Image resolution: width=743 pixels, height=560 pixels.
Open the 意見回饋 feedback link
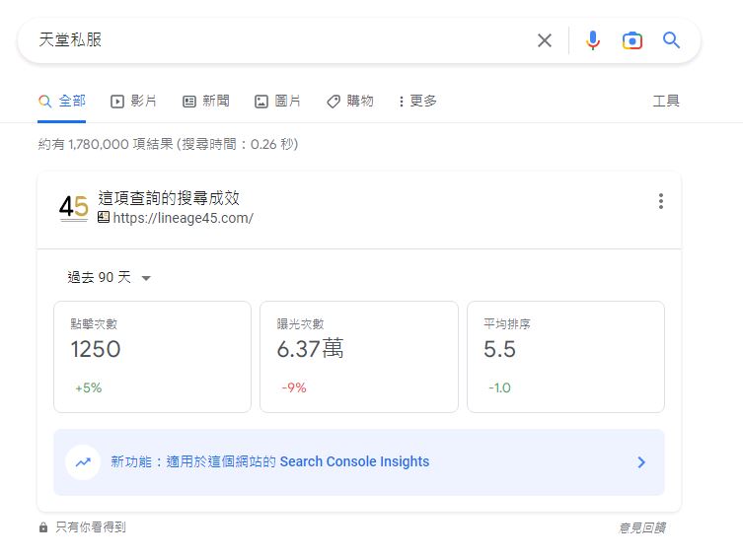pos(642,527)
